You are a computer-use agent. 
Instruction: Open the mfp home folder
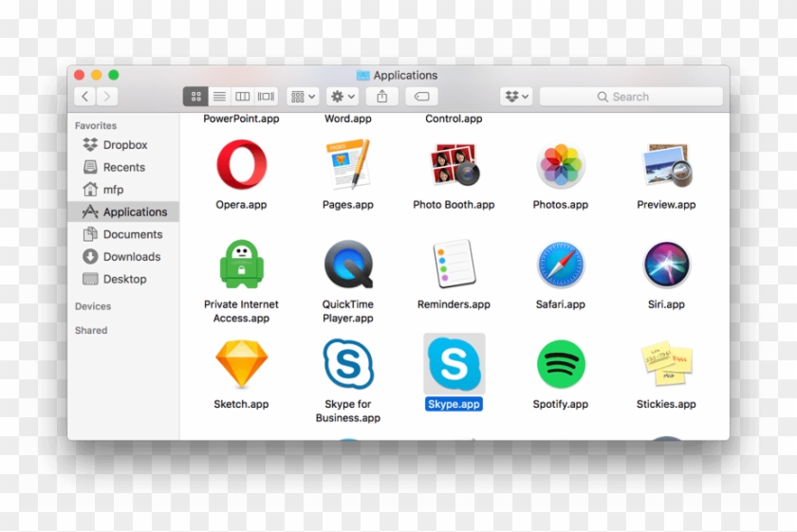[x=123, y=190]
